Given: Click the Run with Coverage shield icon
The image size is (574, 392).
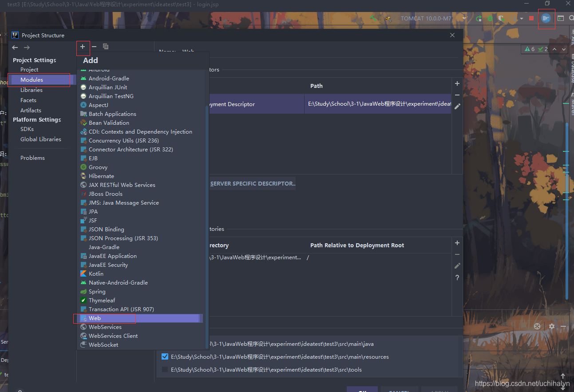Looking at the screenshot, I should tap(501, 19).
